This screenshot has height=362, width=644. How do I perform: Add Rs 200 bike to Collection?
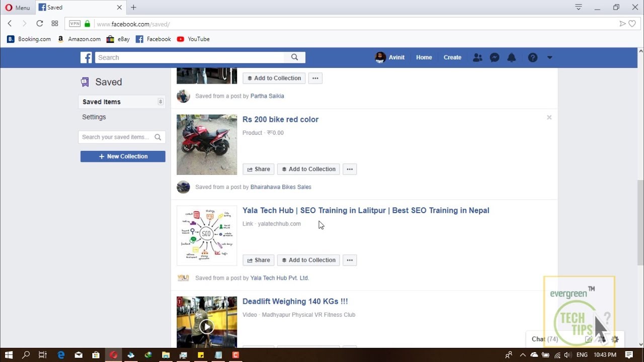tap(308, 169)
